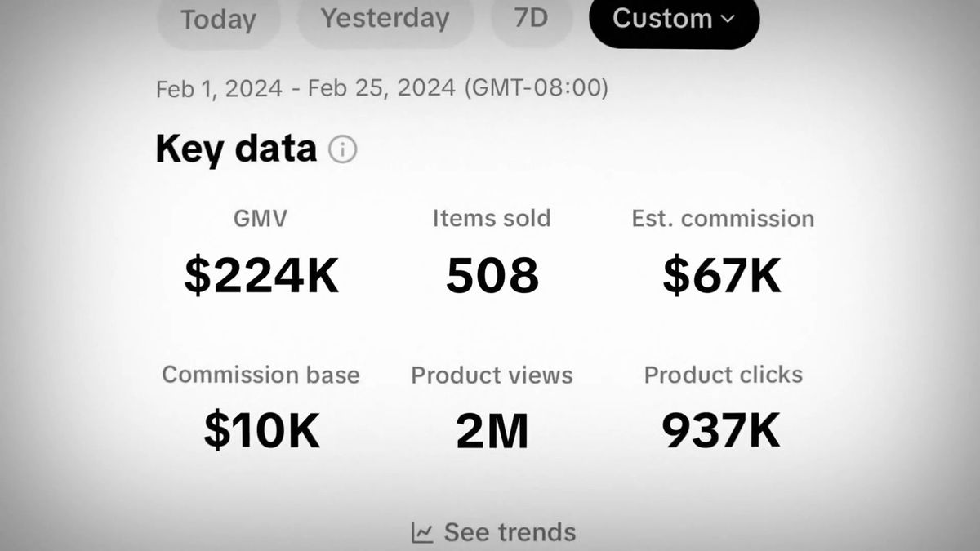Click the GMV label text
980x551 pixels.
point(261,218)
